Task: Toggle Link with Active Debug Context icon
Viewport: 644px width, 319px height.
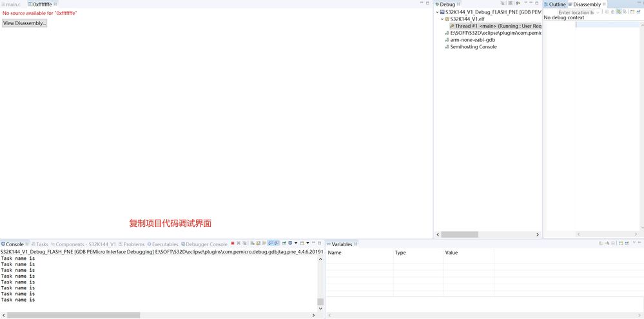Action: pos(619,12)
